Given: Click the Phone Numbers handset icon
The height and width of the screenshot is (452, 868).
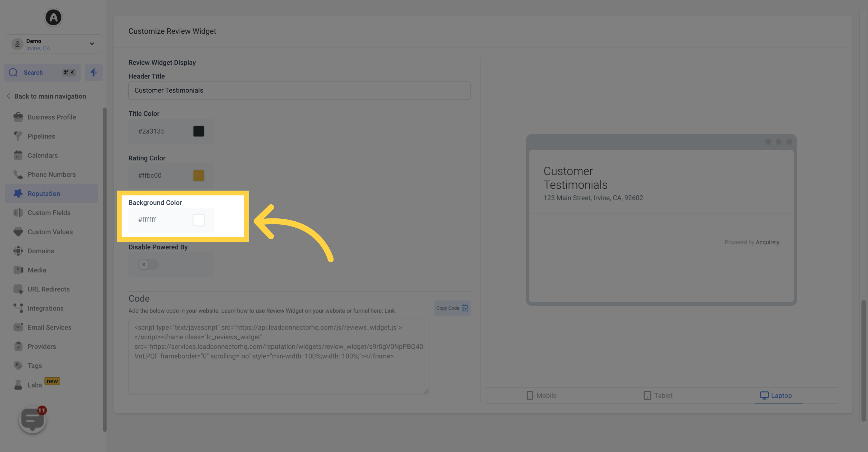Looking at the screenshot, I should coord(18,174).
